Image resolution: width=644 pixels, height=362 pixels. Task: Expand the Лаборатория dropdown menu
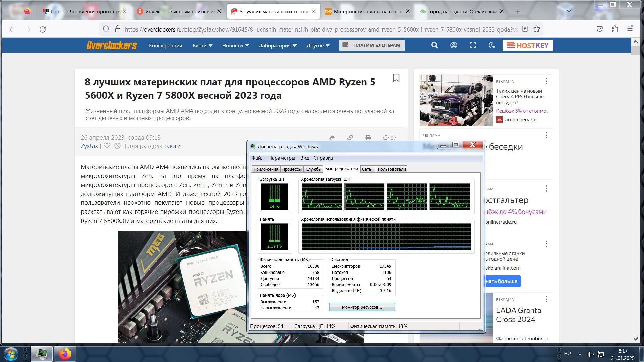(277, 45)
